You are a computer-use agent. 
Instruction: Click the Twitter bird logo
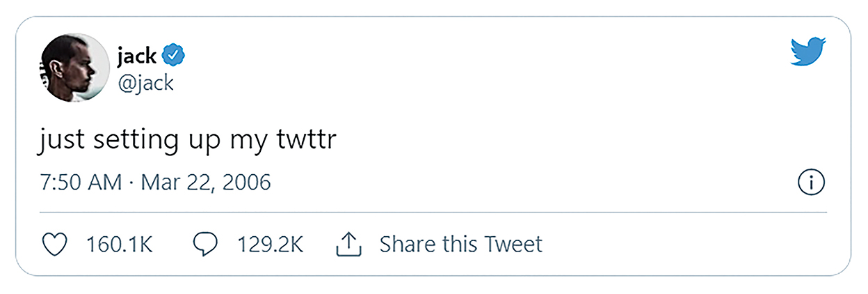tap(807, 53)
